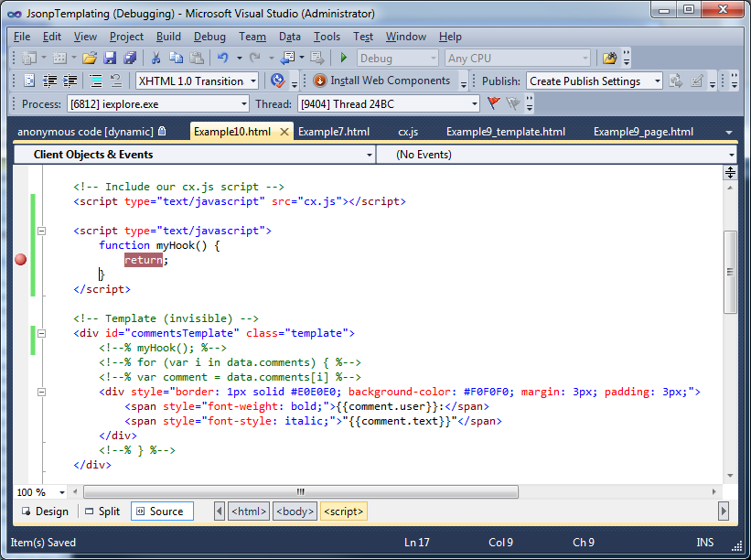Click the Install Web Components button

coord(381,81)
